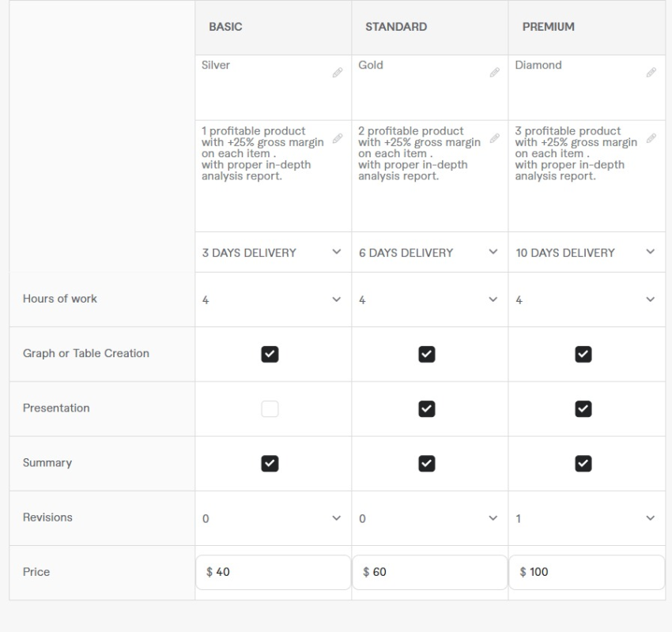Viewport: 672px width, 632px height.
Task: Click the pencil edit icon beside Silver
Action: tap(338, 73)
